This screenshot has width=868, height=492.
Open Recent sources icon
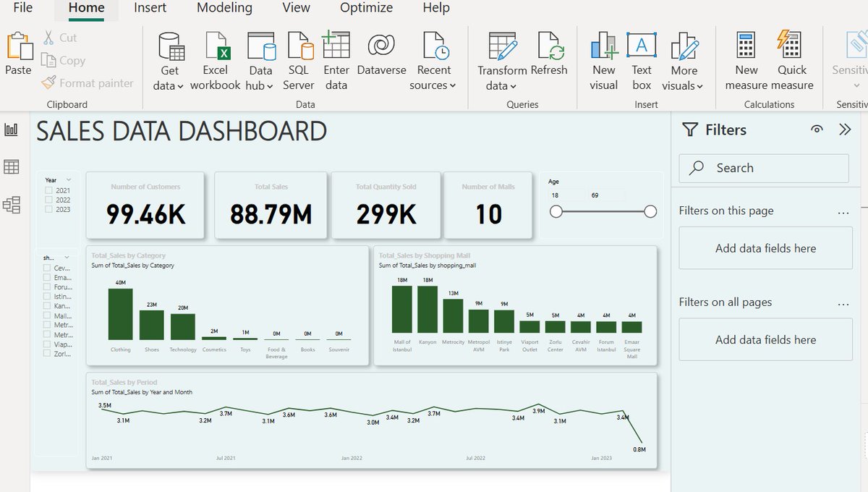pyautogui.click(x=435, y=46)
